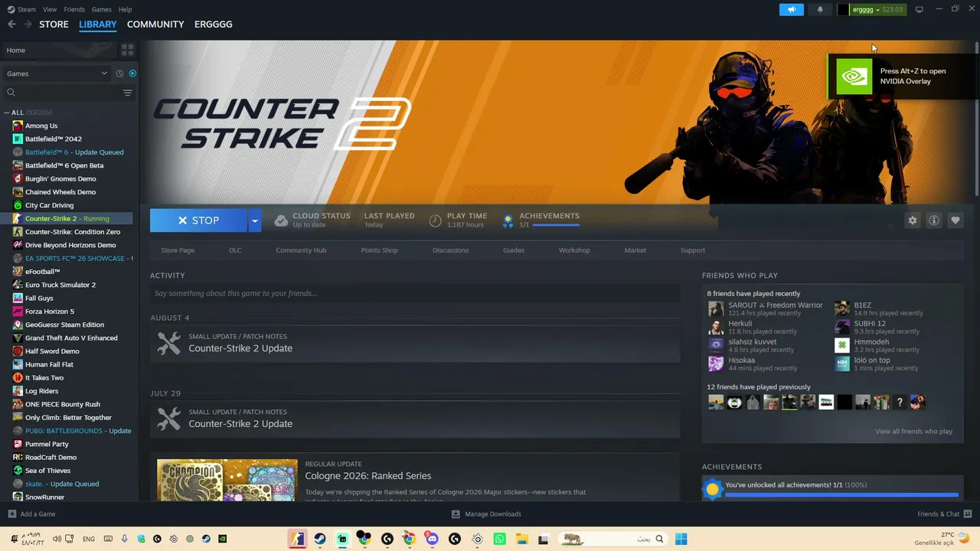Toggle the ready-to-play filter icon
The width and height of the screenshot is (980, 551).
[132, 73]
